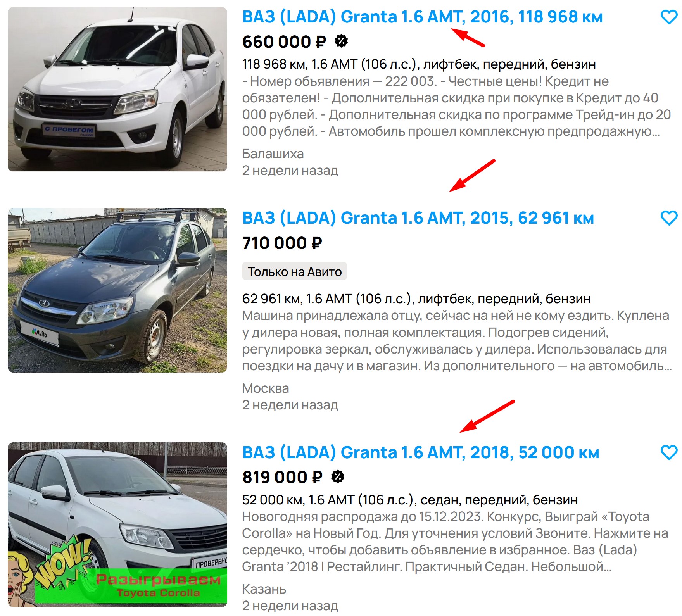Open photo of gray Granta with roof rack
Viewport: 682px width, 616px height.
[x=117, y=290]
